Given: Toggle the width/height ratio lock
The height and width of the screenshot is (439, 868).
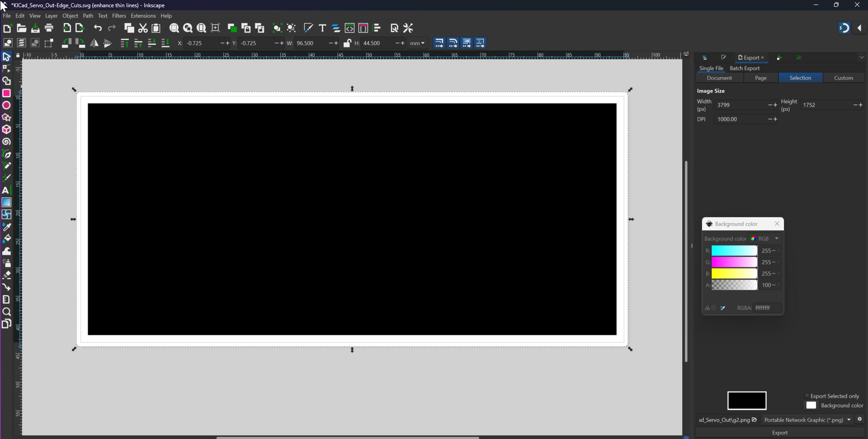Looking at the screenshot, I should coord(347,43).
